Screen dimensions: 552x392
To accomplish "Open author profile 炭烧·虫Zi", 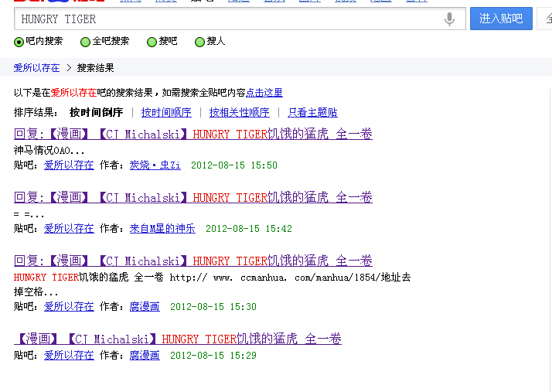I will click(x=155, y=165).
